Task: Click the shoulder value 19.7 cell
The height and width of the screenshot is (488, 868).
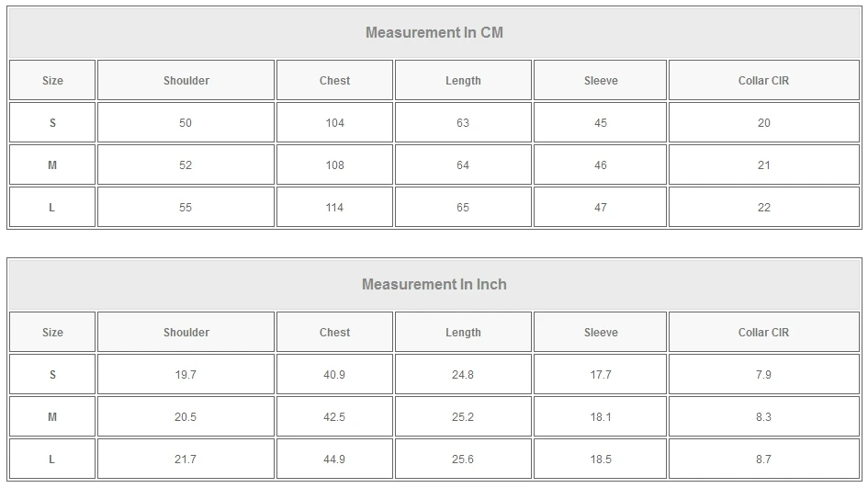Action: 186,374
